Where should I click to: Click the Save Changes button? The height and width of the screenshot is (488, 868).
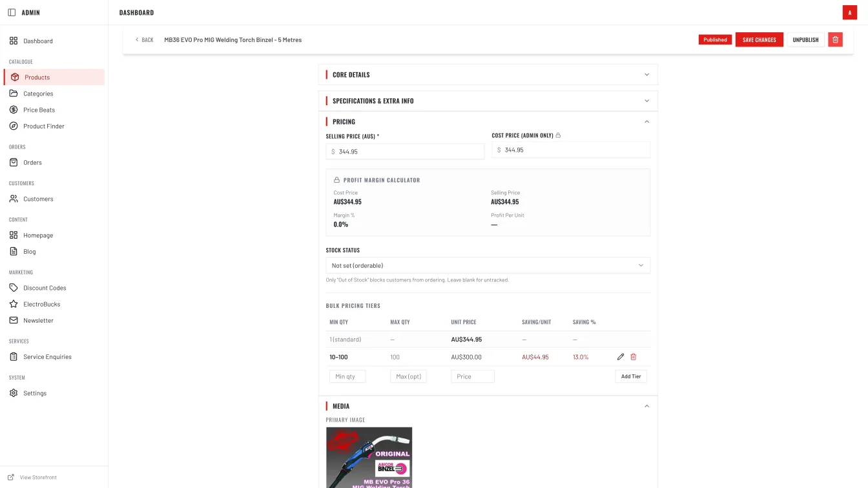pyautogui.click(x=759, y=39)
